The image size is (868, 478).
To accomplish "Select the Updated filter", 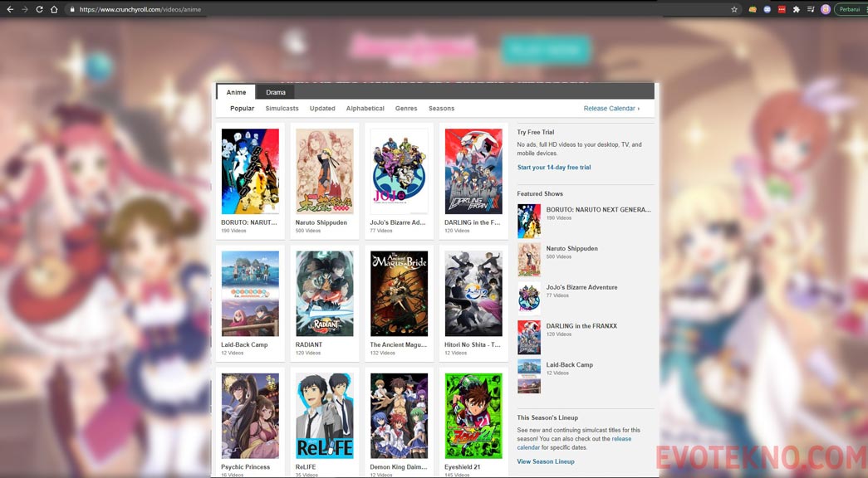I will point(322,109).
